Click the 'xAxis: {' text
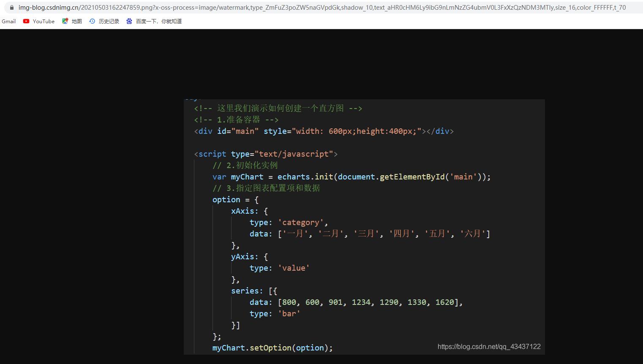Viewport: 643px width, 364px height. (249, 211)
